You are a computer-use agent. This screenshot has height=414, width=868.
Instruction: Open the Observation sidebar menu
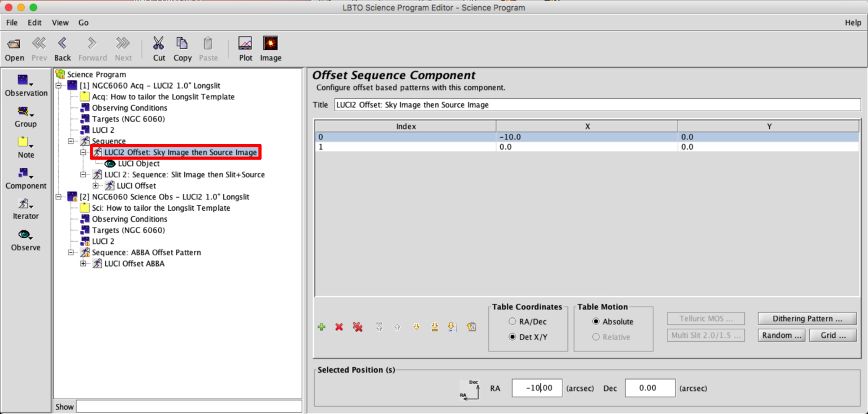(26, 86)
